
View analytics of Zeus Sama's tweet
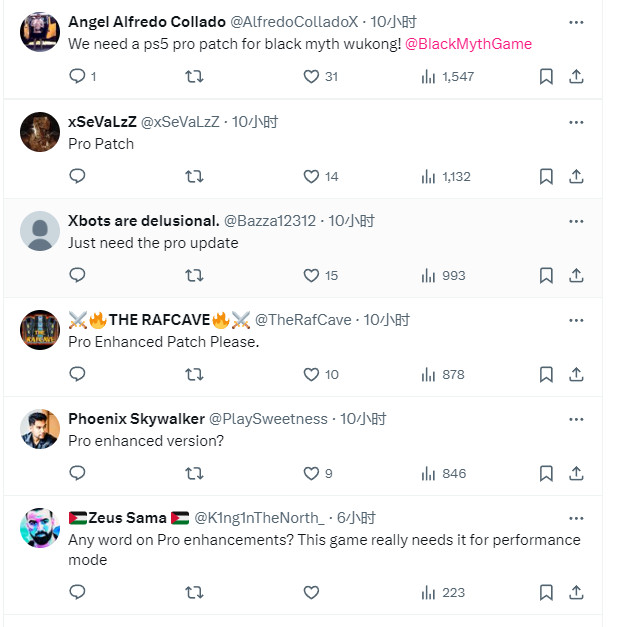[x=429, y=592]
